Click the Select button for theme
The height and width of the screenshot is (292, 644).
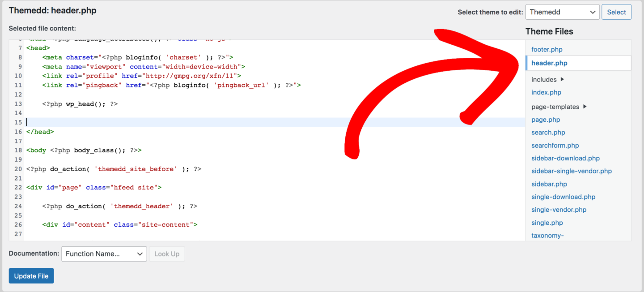point(616,12)
